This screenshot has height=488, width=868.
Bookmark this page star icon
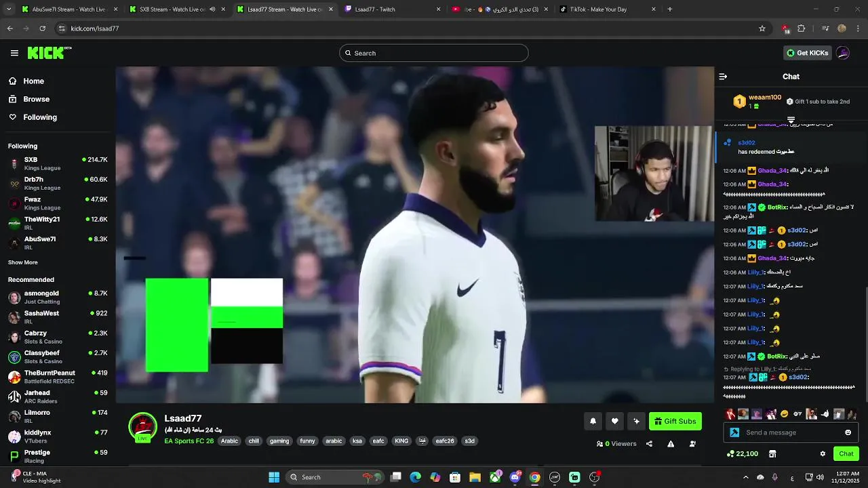click(x=762, y=28)
